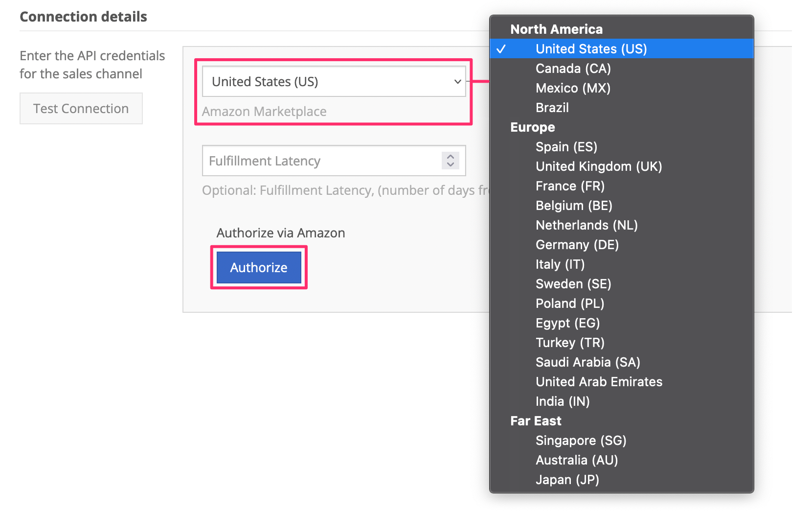Click the Connection details heading
The width and height of the screenshot is (812, 512).
click(x=83, y=17)
